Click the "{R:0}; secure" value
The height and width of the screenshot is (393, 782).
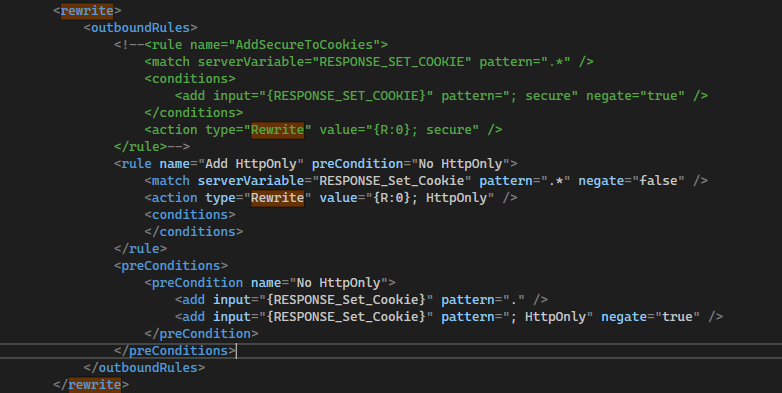(x=422, y=130)
